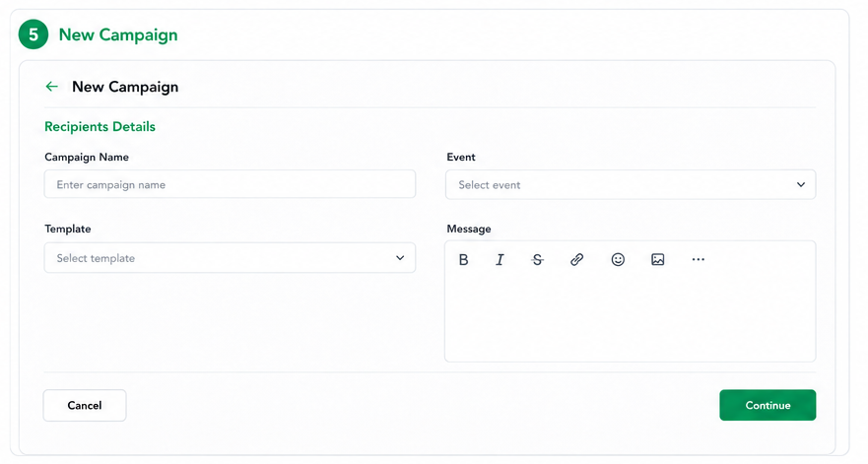Image resolution: width=868 pixels, height=464 pixels.
Task: Click the Campaign Name field label
Action: pyautogui.click(x=87, y=157)
